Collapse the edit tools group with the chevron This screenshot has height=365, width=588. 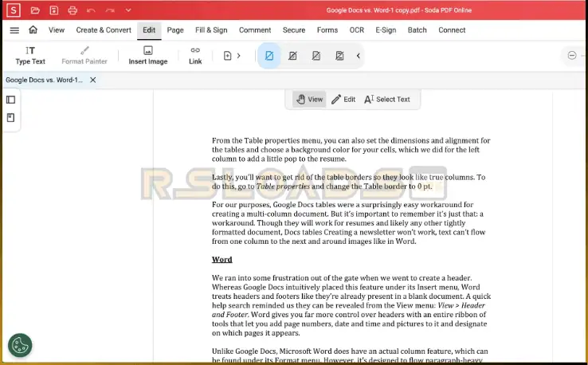358,56
